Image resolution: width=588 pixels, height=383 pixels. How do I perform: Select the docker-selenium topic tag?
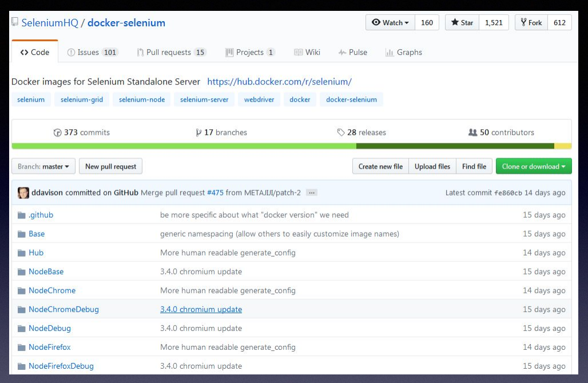351,99
